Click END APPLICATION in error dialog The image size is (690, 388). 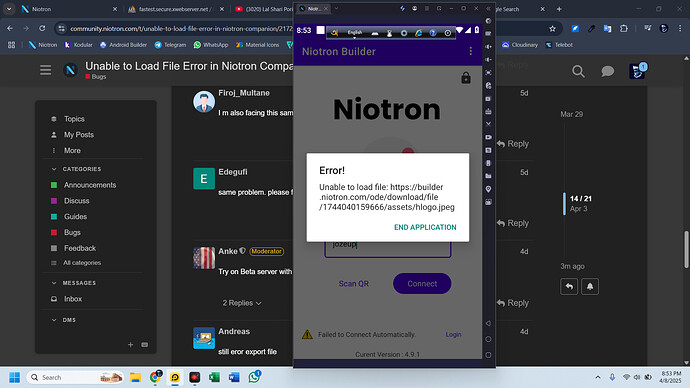coord(425,227)
